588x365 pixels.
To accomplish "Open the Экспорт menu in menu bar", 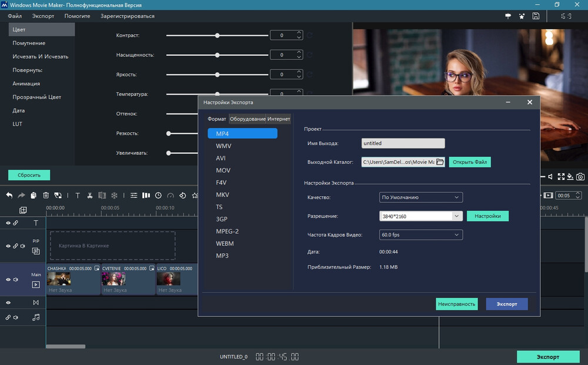I will click(x=43, y=16).
